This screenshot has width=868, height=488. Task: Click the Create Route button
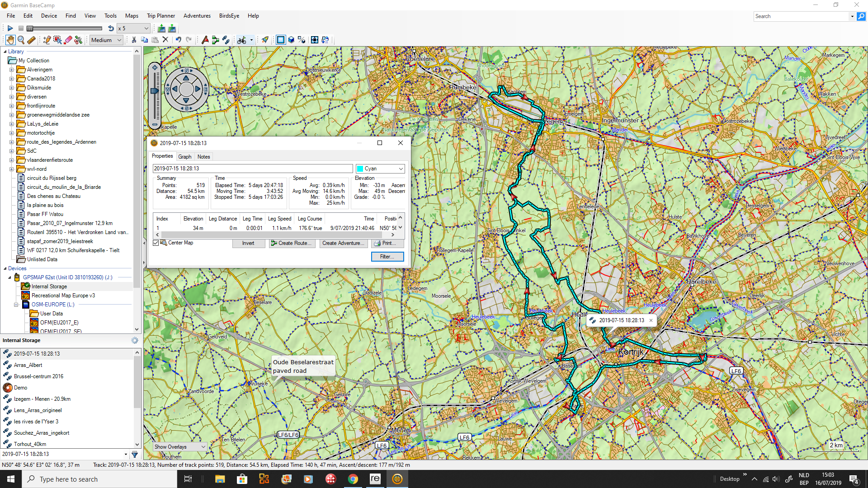point(292,243)
